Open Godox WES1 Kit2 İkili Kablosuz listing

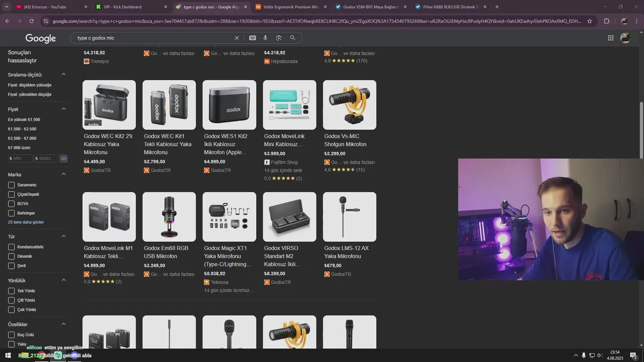(x=229, y=127)
